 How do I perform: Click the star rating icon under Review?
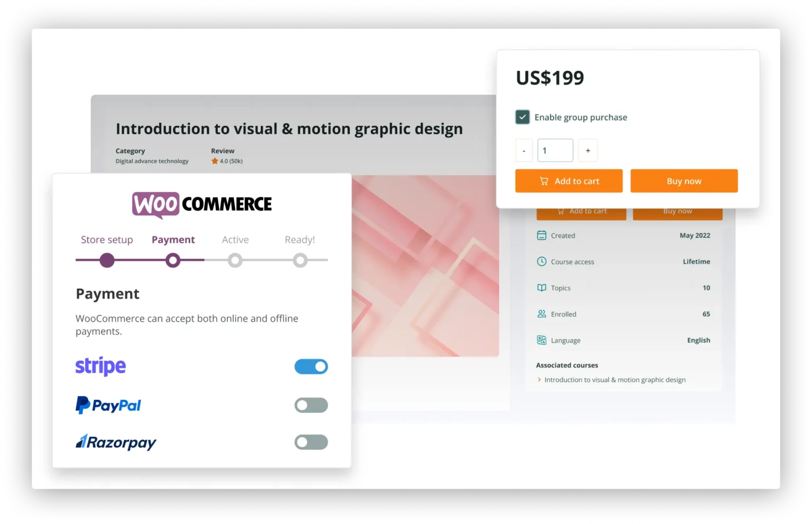pos(215,161)
